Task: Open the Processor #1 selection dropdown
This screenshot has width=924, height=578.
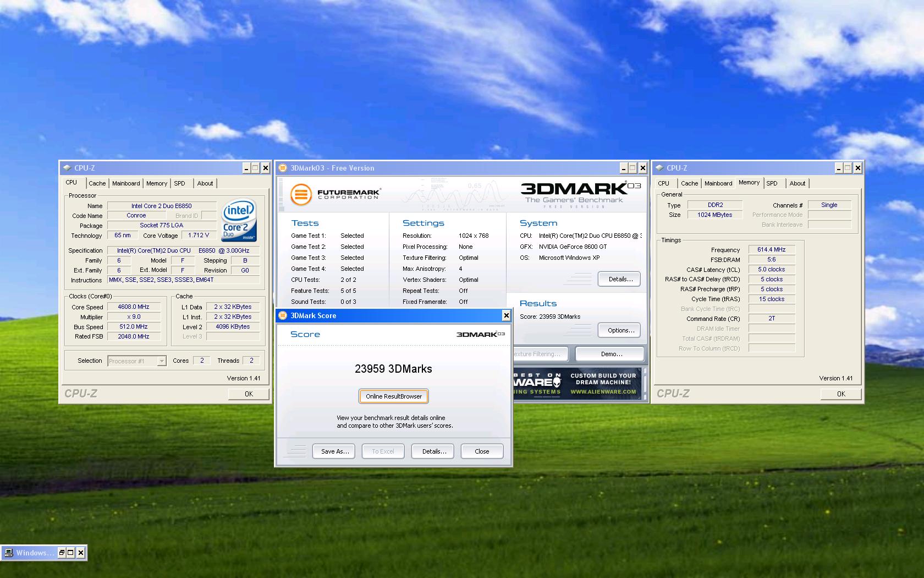Action: [x=162, y=361]
